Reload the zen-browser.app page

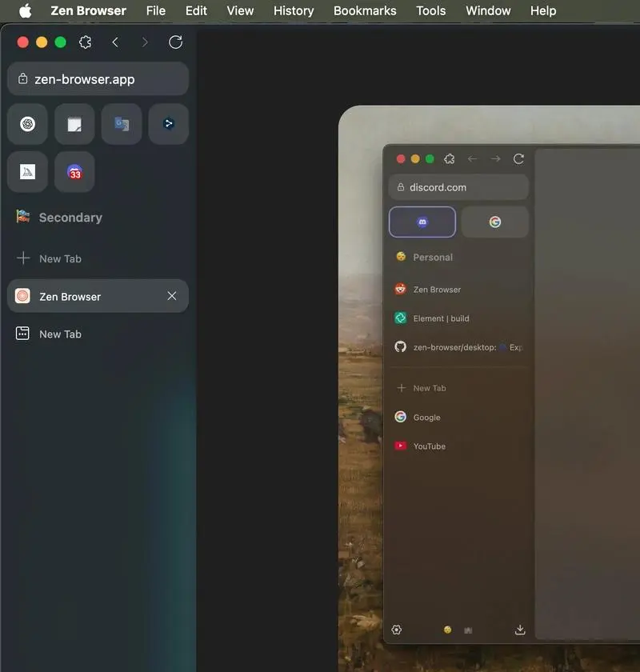pyautogui.click(x=176, y=42)
